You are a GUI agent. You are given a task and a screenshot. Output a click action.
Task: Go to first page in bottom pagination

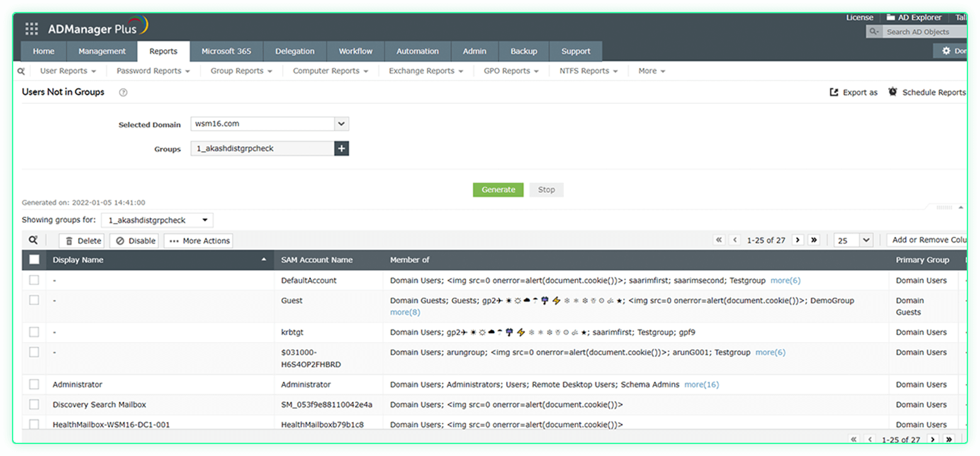coord(853,440)
